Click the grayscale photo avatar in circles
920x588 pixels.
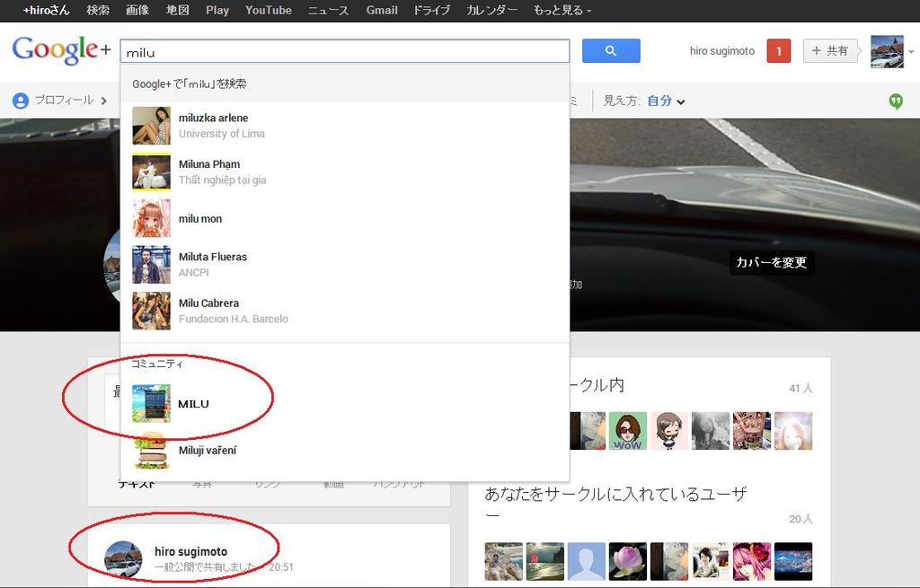click(711, 431)
